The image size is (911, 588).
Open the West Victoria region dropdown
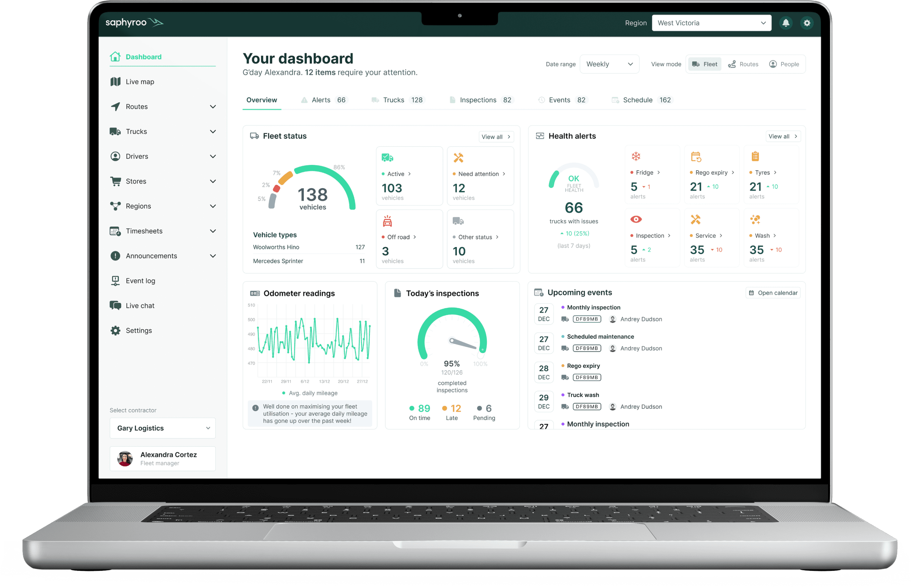tap(711, 23)
